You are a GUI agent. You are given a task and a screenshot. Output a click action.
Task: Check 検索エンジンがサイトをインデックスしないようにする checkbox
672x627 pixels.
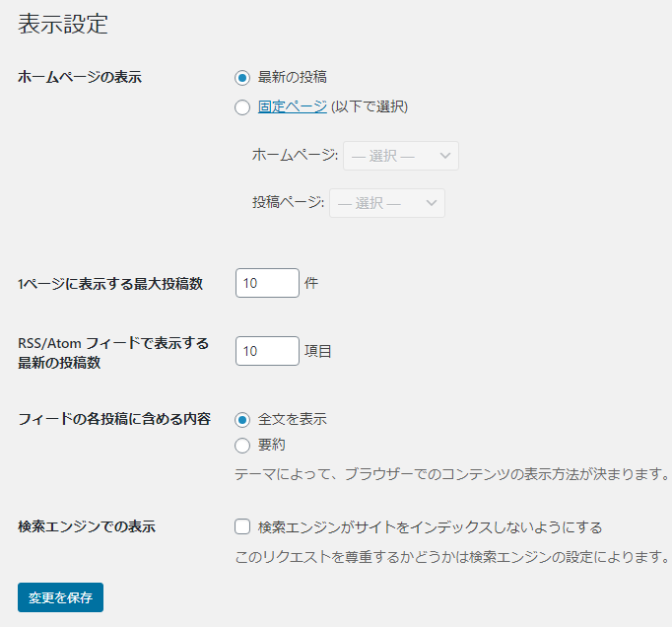pyautogui.click(x=242, y=526)
